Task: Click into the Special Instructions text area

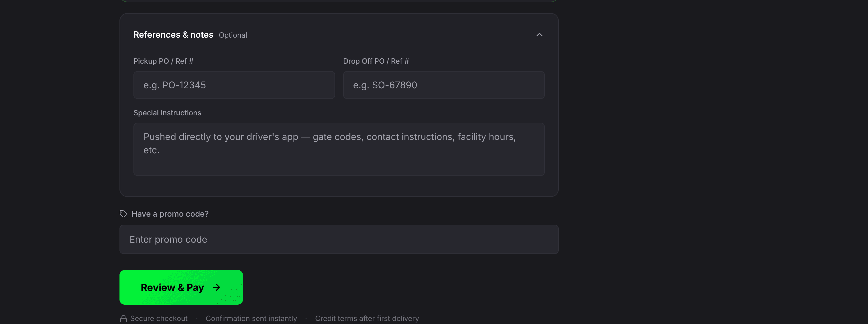Action: coord(339,149)
